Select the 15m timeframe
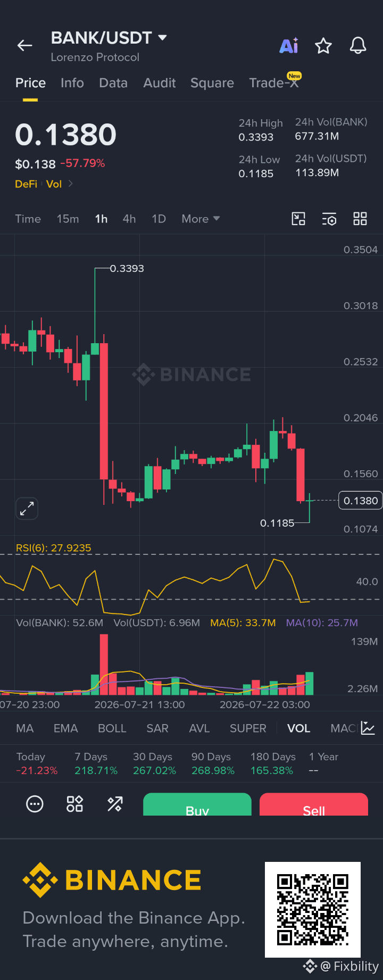383x980 pixels. coord(68,219)
